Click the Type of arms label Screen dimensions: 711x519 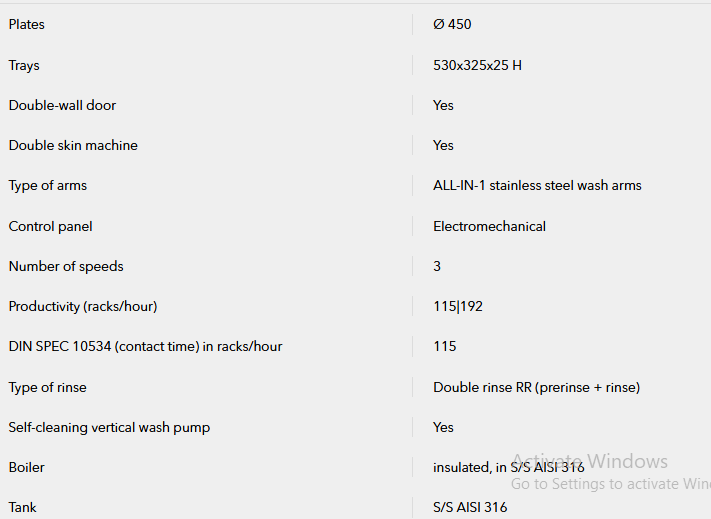click(x=48, y=186)
